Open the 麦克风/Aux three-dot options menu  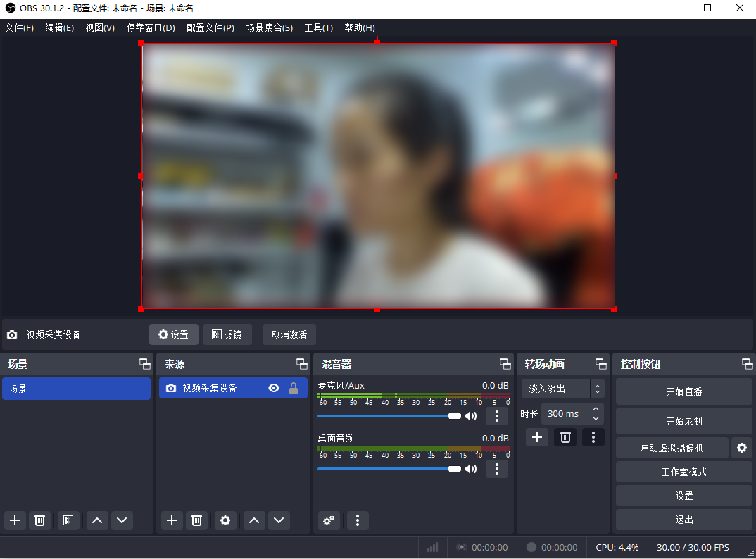coord(497,416)
